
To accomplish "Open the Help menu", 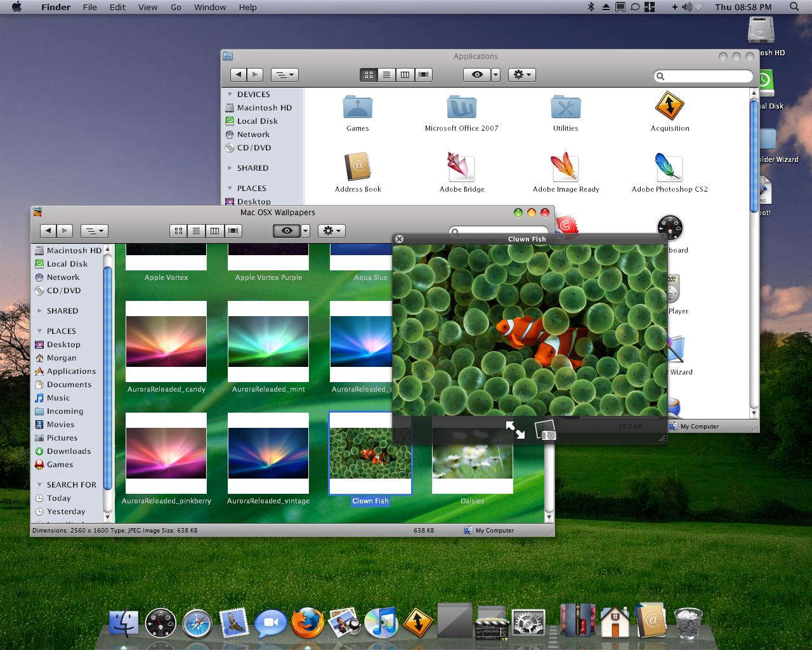I will tap(248, 7).
